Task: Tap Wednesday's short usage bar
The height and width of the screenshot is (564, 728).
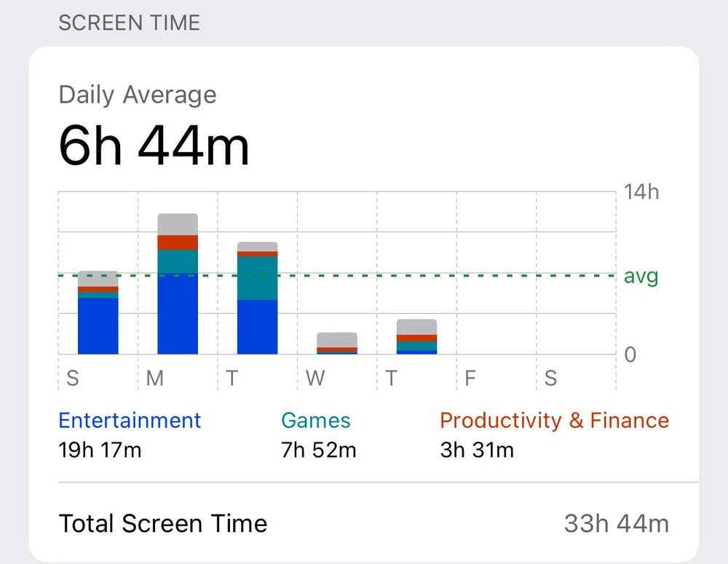Action: [x=337, y=343]
